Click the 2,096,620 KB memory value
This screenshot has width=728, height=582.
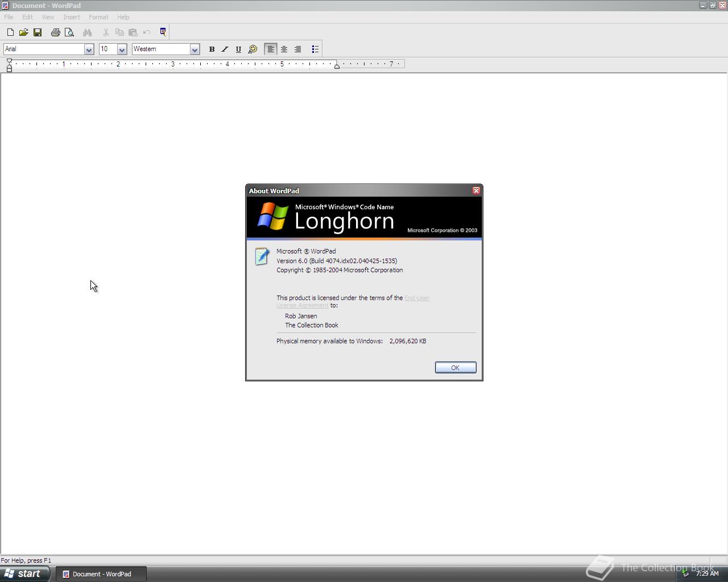point(408,341)
